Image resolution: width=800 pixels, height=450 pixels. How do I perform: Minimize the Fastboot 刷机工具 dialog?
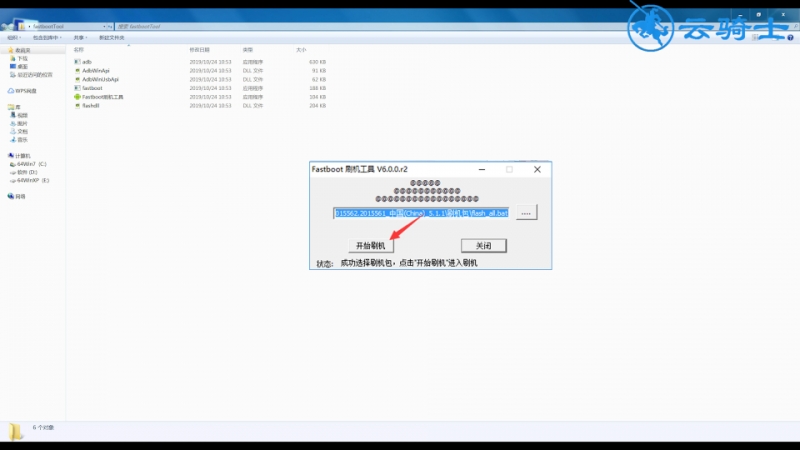[482, 169]
